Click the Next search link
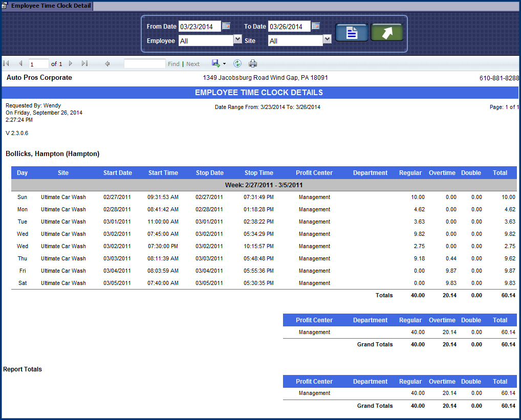The height and width of the screenshot is (420, 521). 193,63
